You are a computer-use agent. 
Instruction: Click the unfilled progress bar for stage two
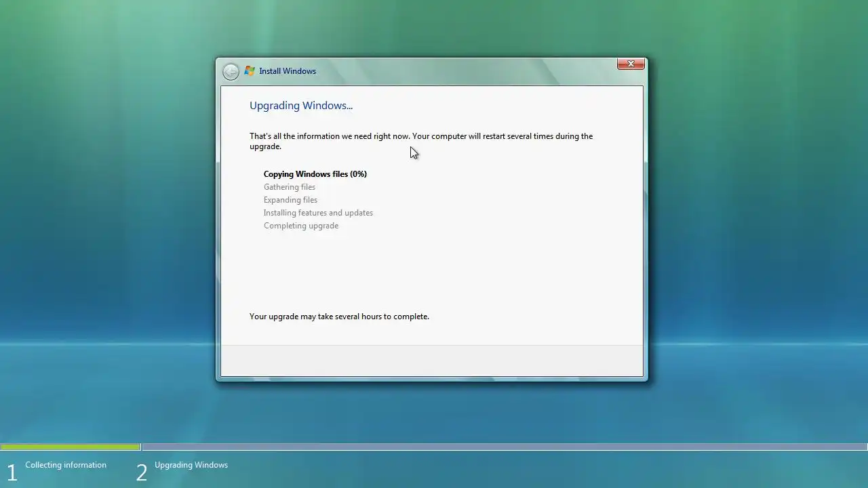click(x=505, y=447)
